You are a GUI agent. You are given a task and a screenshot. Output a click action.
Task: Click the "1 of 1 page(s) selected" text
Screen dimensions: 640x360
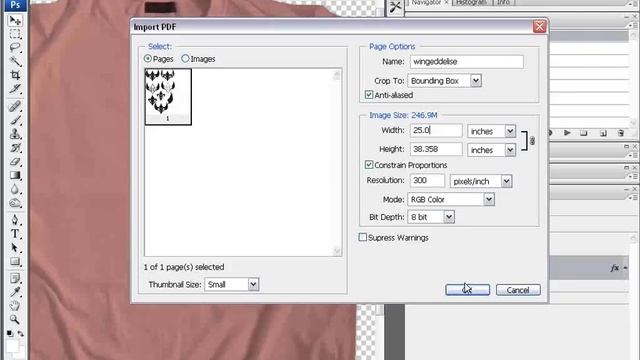[x=184, y=267]
